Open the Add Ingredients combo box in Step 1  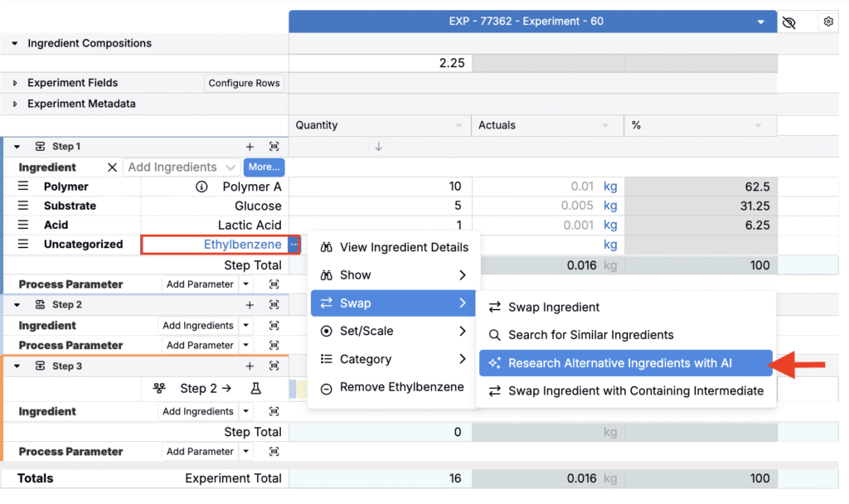pos(182,167)
